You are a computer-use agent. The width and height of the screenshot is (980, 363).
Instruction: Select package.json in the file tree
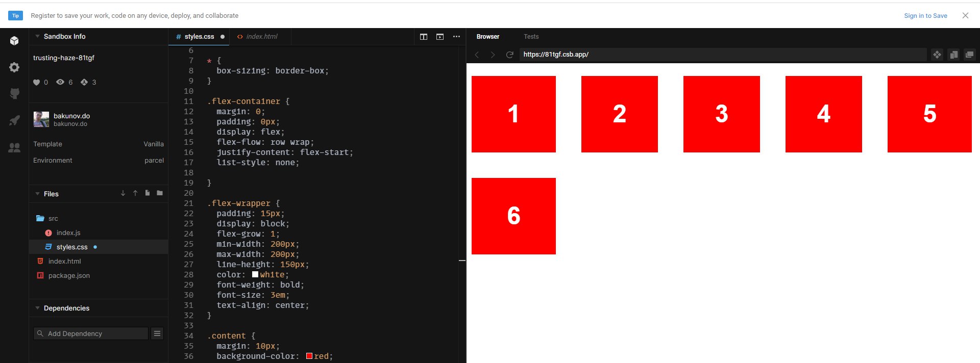(x=69, y=275)
